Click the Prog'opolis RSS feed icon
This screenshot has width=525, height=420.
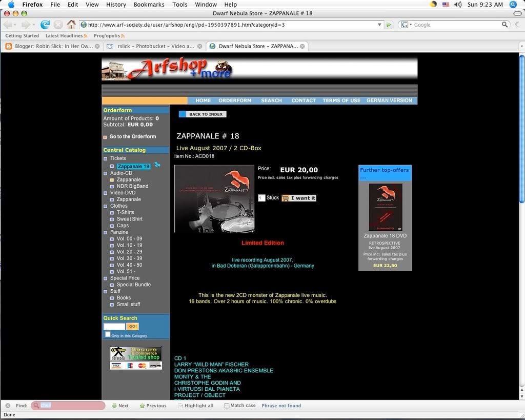point(123,36)
